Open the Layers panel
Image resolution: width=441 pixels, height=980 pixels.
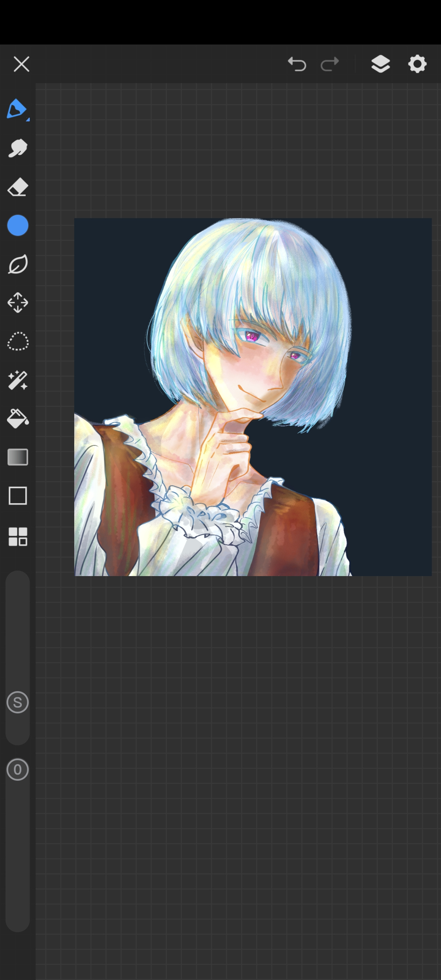pyautogui.click(x=381, y=64)
